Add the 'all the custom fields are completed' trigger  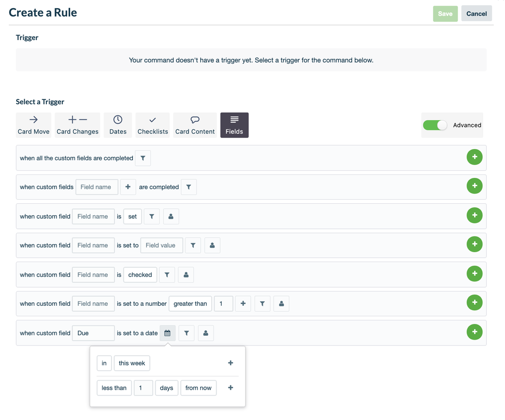pyautogui.click(x=474, y=157)
